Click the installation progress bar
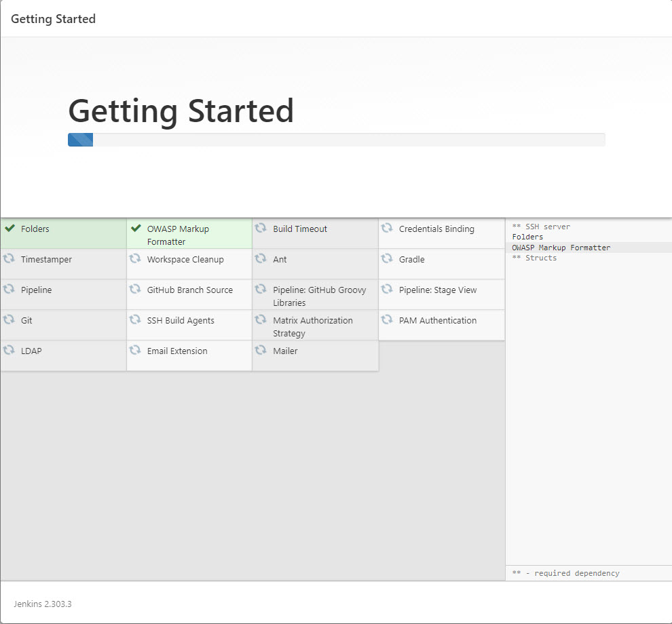 click(x=337, y=140)
